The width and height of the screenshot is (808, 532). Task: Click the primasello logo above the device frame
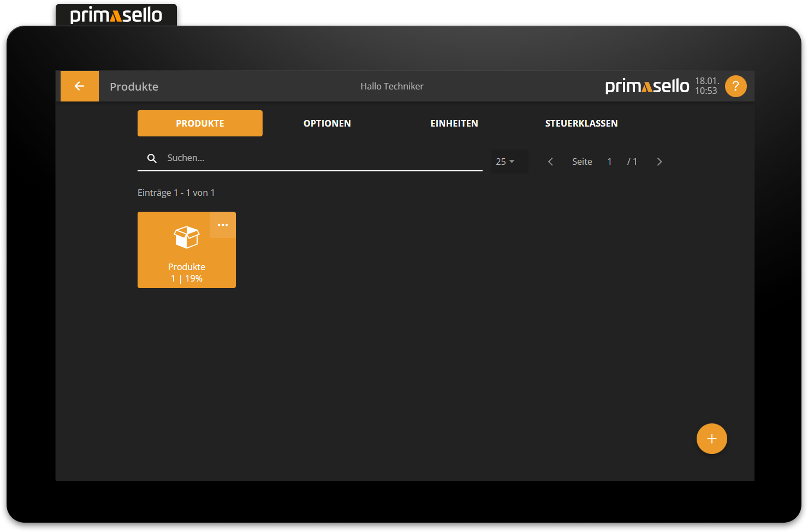pos(116,15)
